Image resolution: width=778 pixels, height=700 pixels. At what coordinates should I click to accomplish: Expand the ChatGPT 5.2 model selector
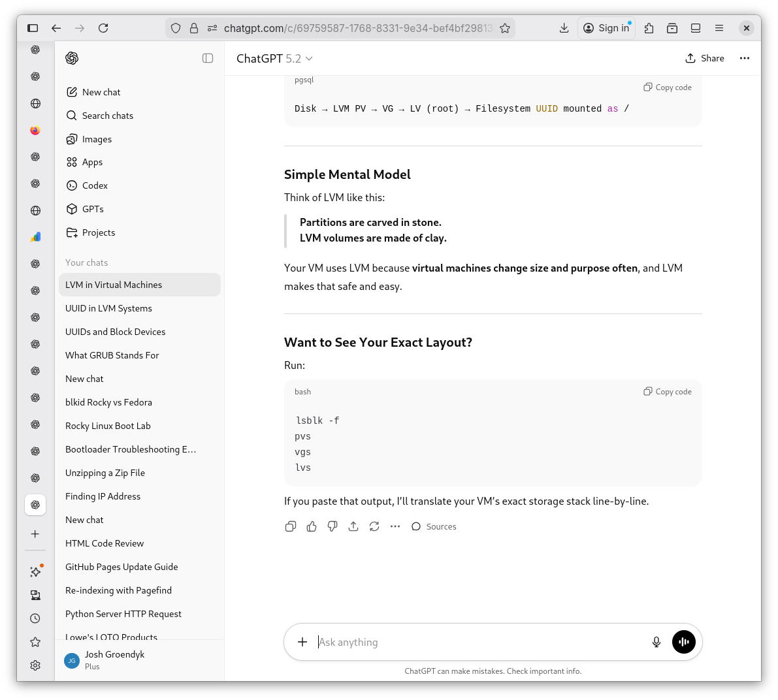274,59
